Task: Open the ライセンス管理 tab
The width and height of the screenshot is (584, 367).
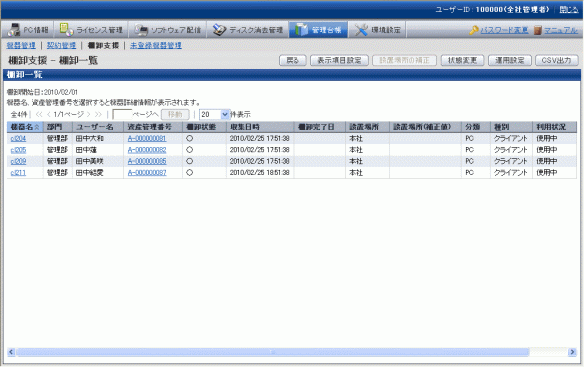Action: point(91,30)
